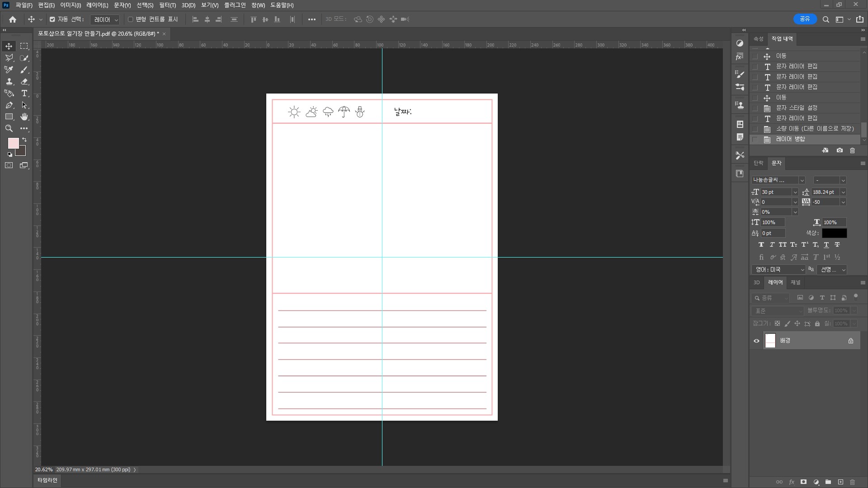The width and height of the screenshot is (868, 488).
Task: Open the 필터(T) menu
Action: coord(167,5)
